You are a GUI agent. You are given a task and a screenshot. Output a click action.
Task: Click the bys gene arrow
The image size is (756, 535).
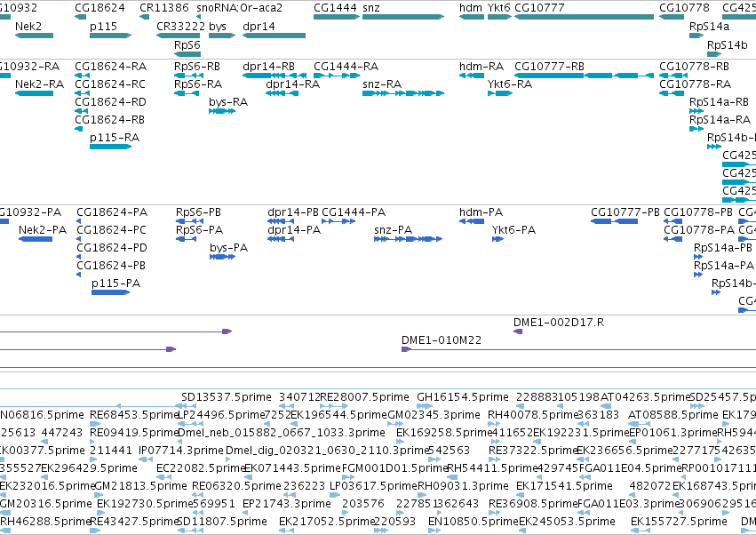click(222, 36)
